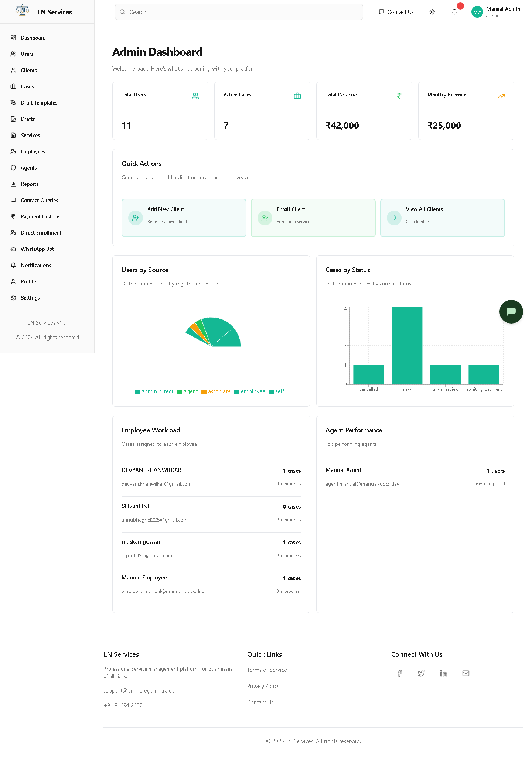
Task: Click the MA avatar circle
Action: coord(477,12)
